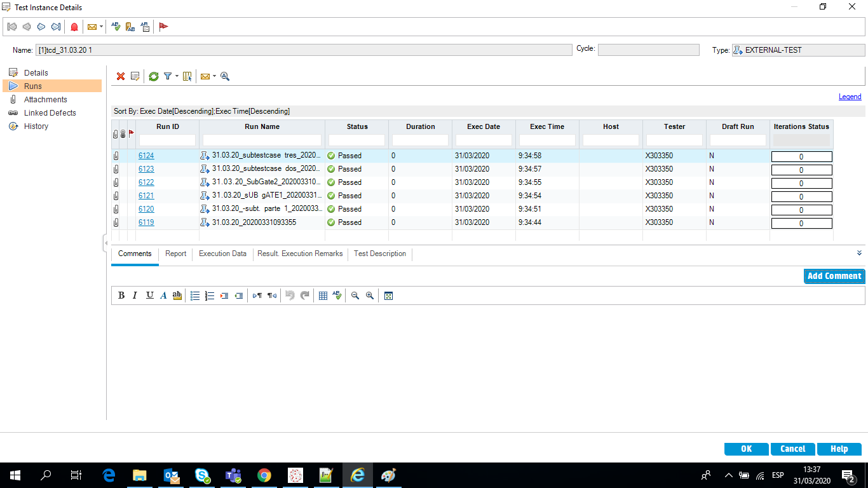
Task: Open the top toolbar send email dropdown arrow
Action: point(102,27)
